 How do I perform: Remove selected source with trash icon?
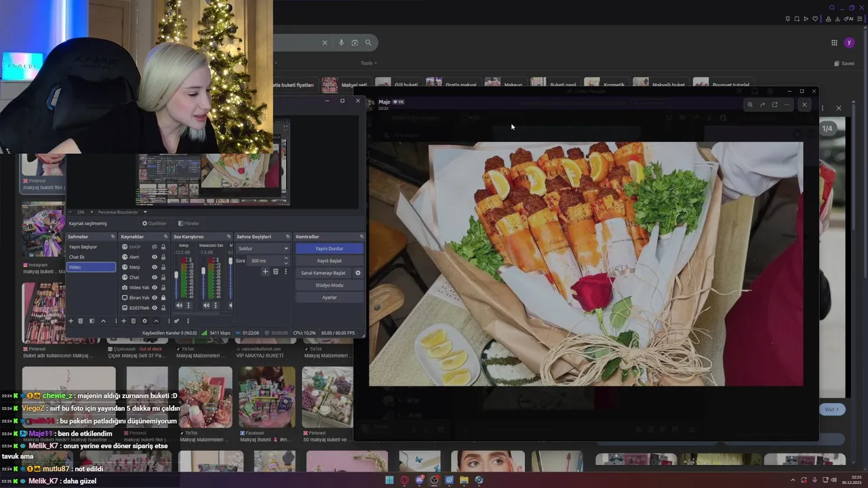(134, 321)
